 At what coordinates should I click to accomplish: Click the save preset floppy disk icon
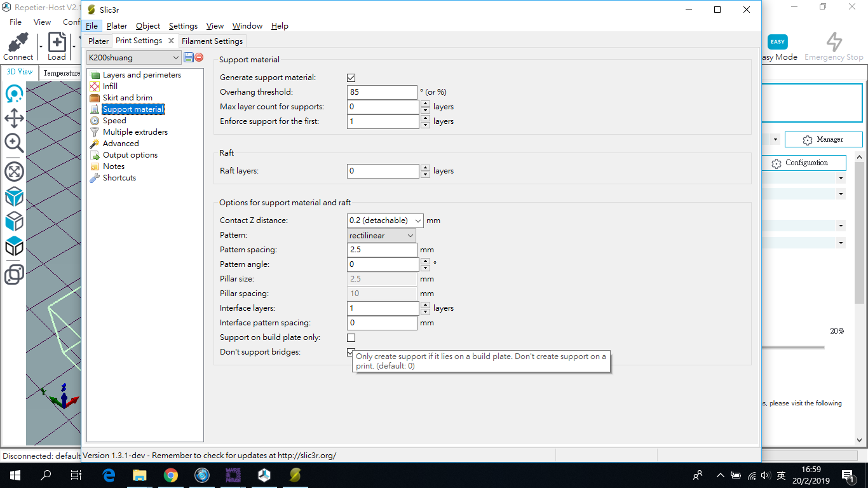pos(189,57)
